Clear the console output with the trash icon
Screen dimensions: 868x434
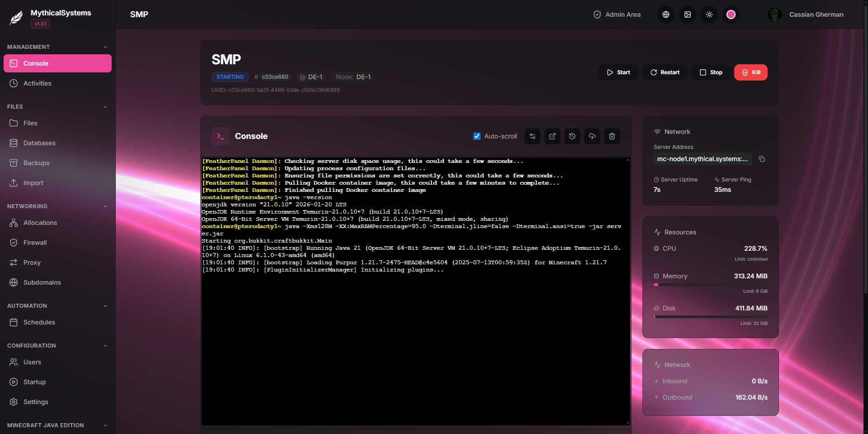pyautogui.click(x=612, y=136)
